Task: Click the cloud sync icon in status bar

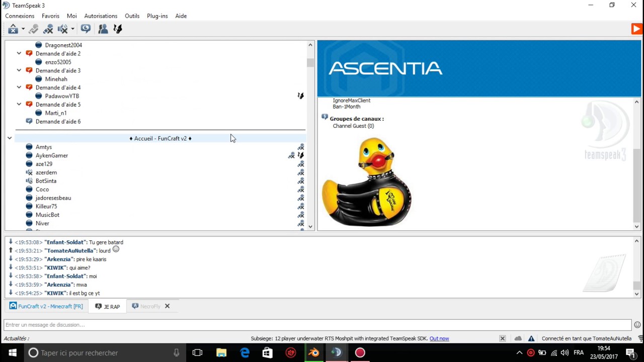Action: tap(518, 339)
